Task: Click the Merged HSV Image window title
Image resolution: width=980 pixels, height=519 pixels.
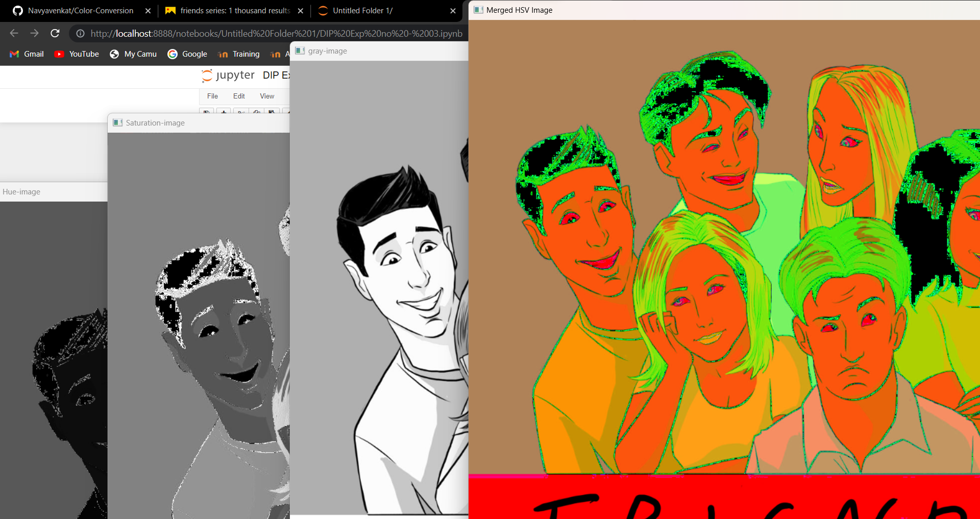Action: (520, 10)
